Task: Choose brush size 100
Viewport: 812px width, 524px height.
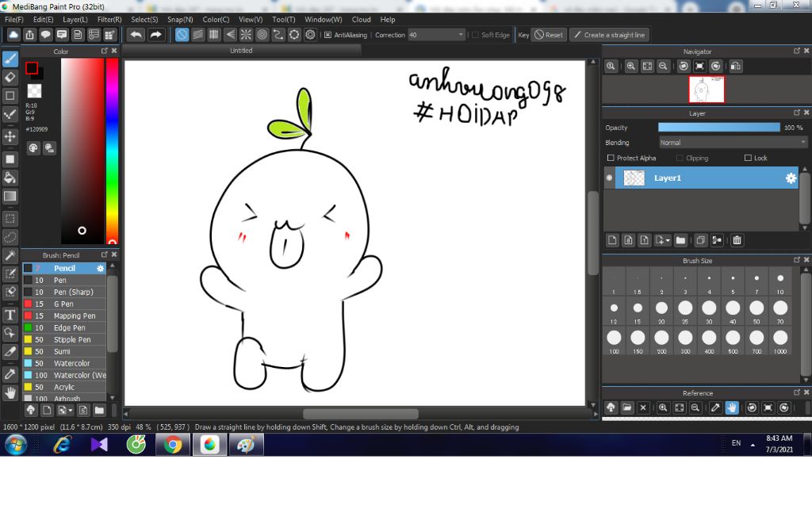Action: [614, 342]
